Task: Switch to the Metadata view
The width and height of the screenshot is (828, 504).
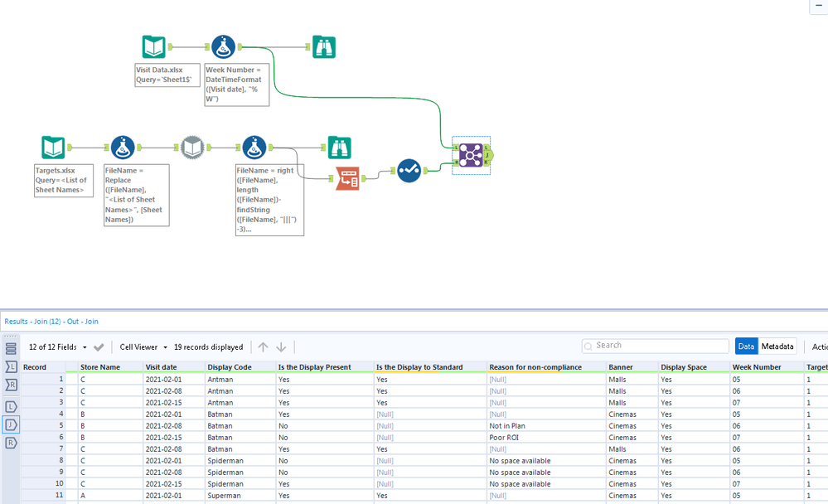Action: tap(777, 346)
